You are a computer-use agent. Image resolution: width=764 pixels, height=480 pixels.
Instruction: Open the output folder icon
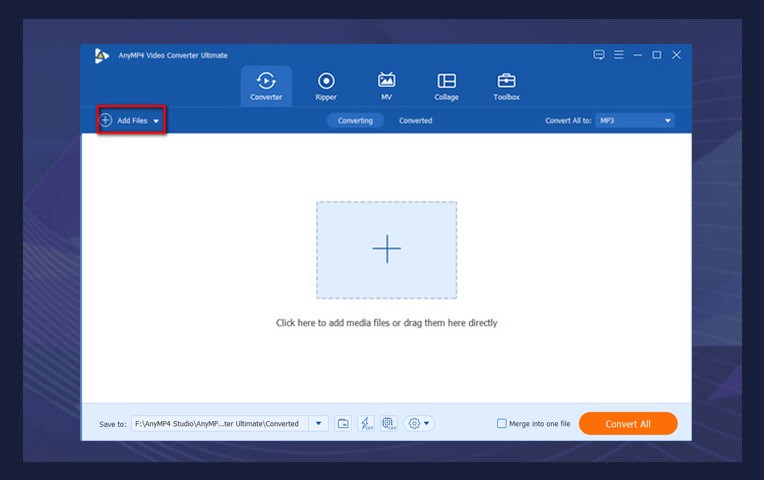tap(343, 424)
